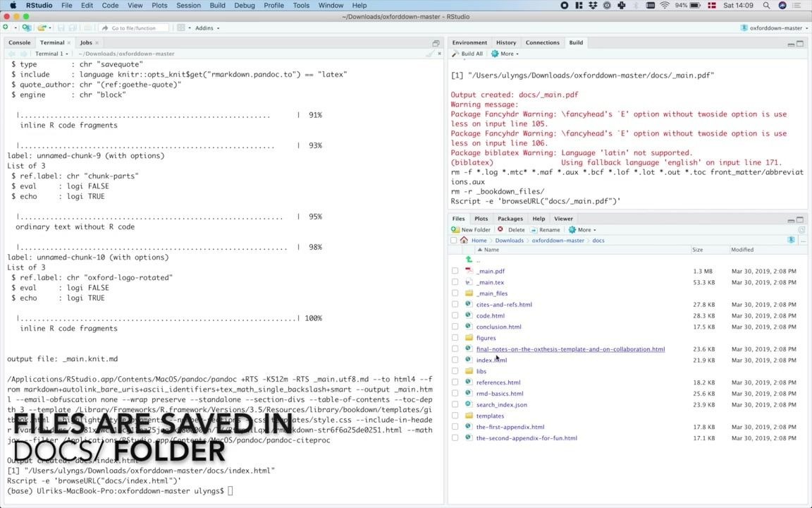
Task: Switch to the History tab
Action: pos(506,42)
